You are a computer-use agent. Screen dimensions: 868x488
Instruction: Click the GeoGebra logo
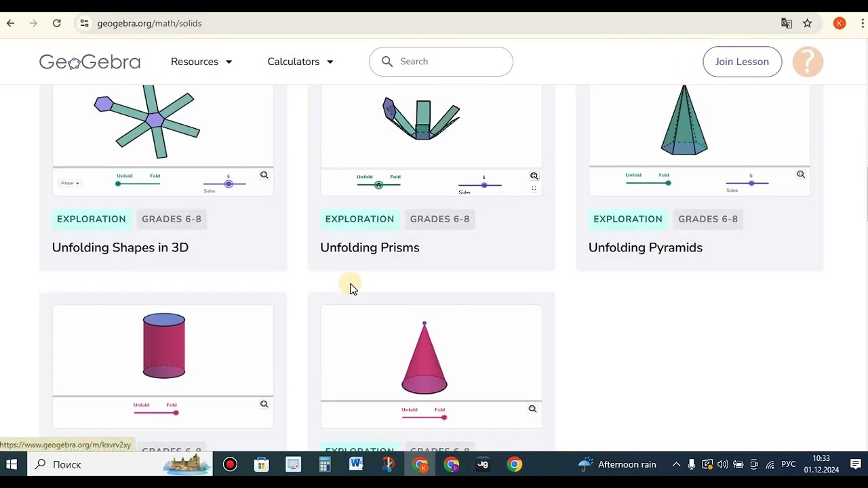90,62
